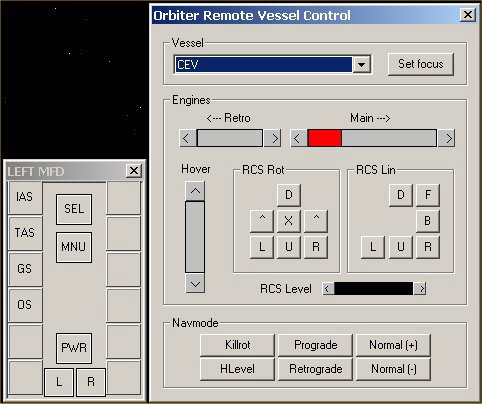Click the black RCS Level bar
482x404 pixels.
pos(374,289)
